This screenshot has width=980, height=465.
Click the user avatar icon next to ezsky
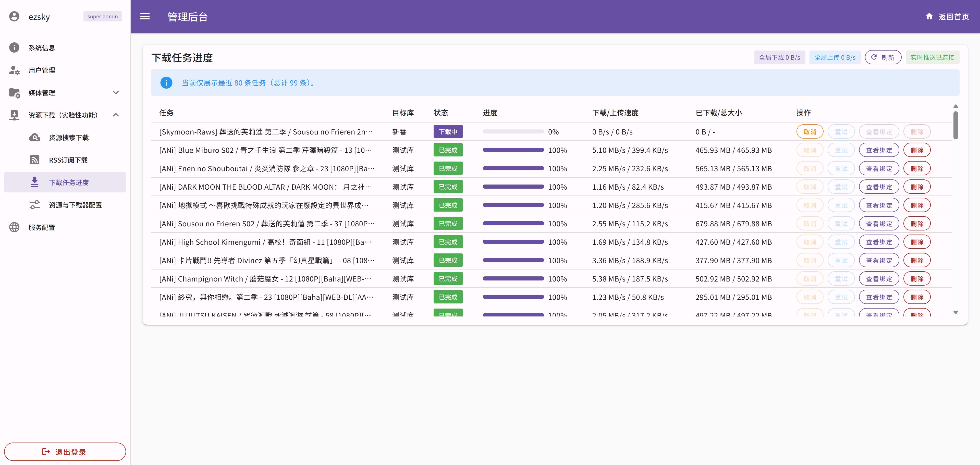pos(14,16)
